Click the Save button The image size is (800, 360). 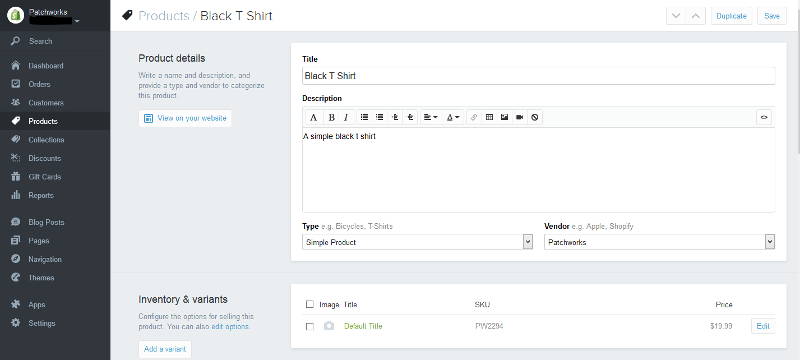(x=772, y=16)
